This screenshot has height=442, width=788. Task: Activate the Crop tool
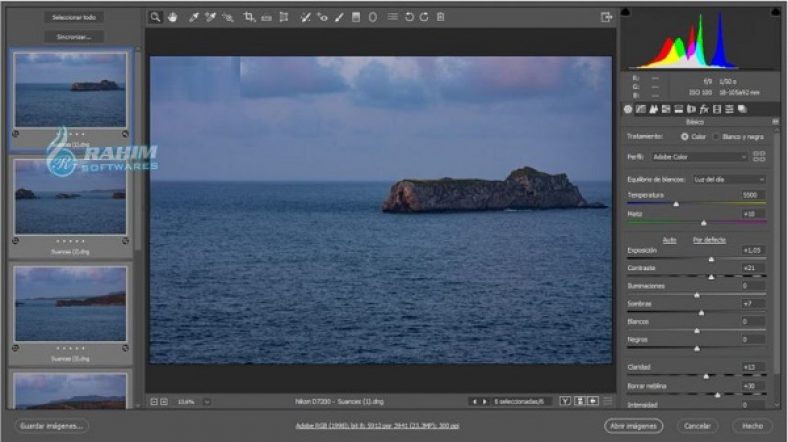point(249,17)
